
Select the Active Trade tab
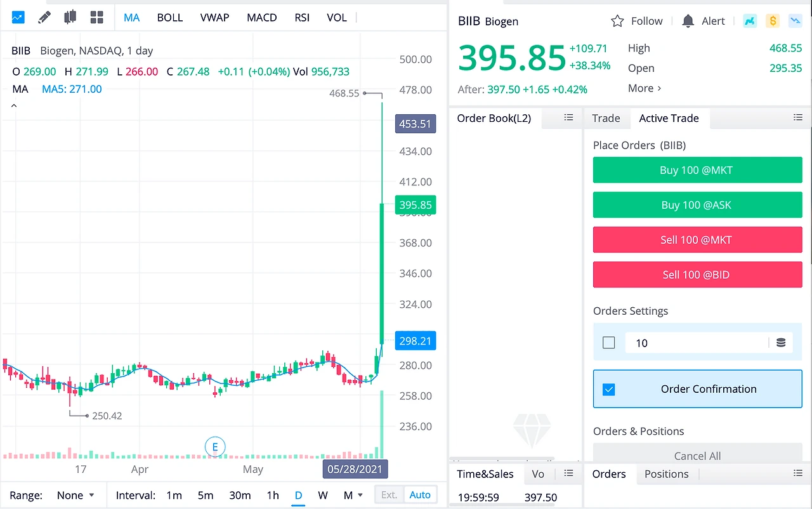click(x=669, y=118)
